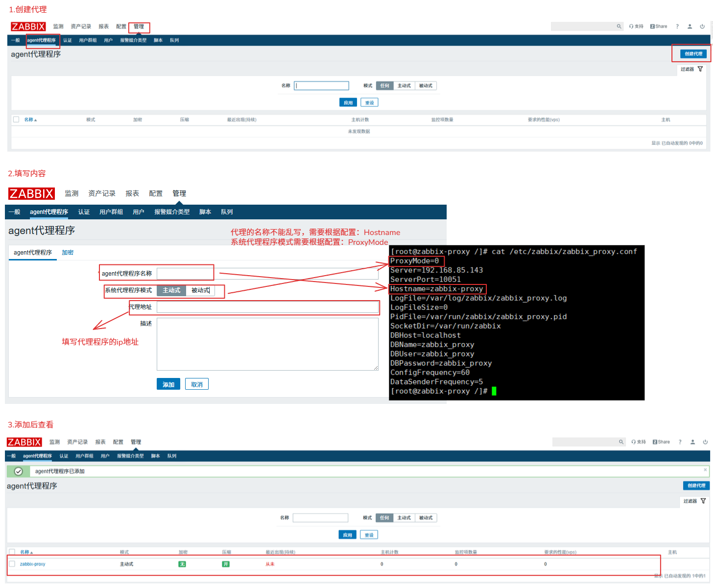Focus the 名称 filter field in step 3 screenshot

(x=320, y=517)
